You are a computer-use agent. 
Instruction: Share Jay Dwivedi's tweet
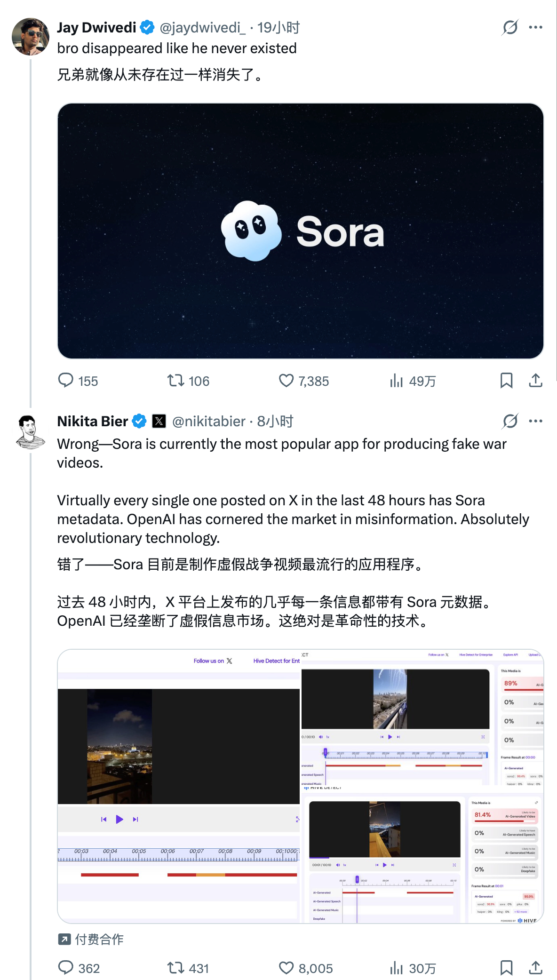point(536,382)
